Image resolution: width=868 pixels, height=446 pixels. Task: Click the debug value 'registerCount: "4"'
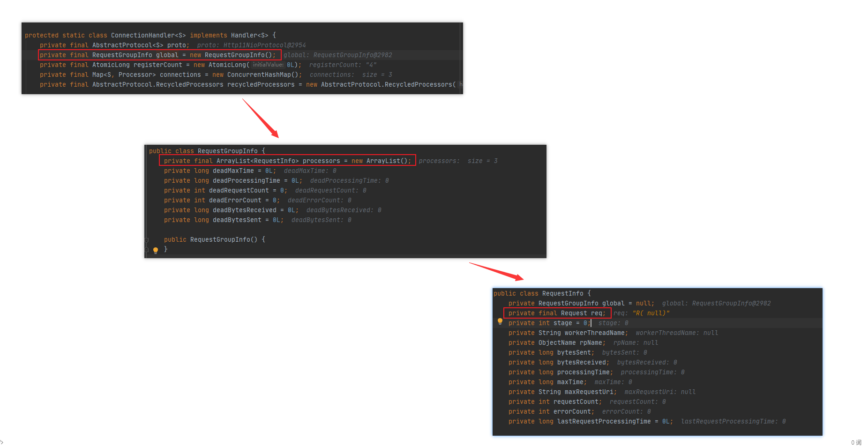point(343,65)
